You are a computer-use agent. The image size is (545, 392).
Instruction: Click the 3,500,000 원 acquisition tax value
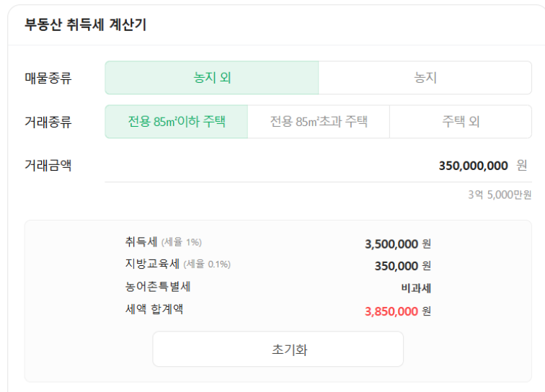click(398, 244)
